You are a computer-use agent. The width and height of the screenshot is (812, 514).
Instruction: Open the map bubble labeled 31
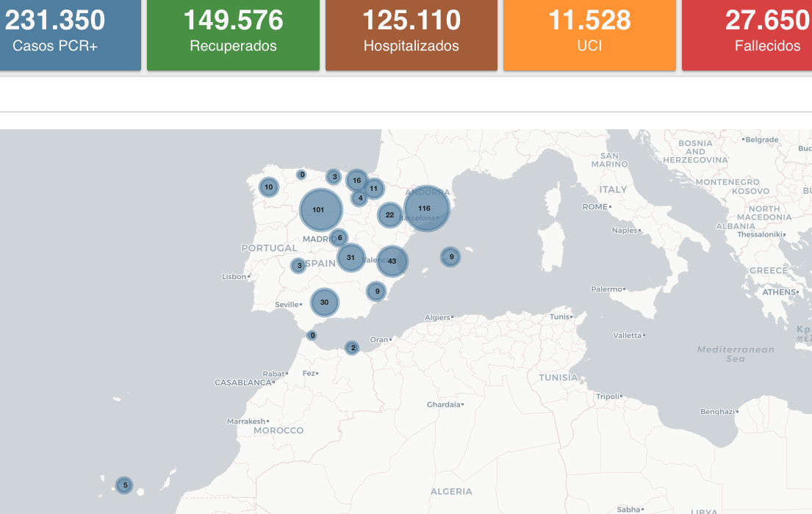[351, 258]
